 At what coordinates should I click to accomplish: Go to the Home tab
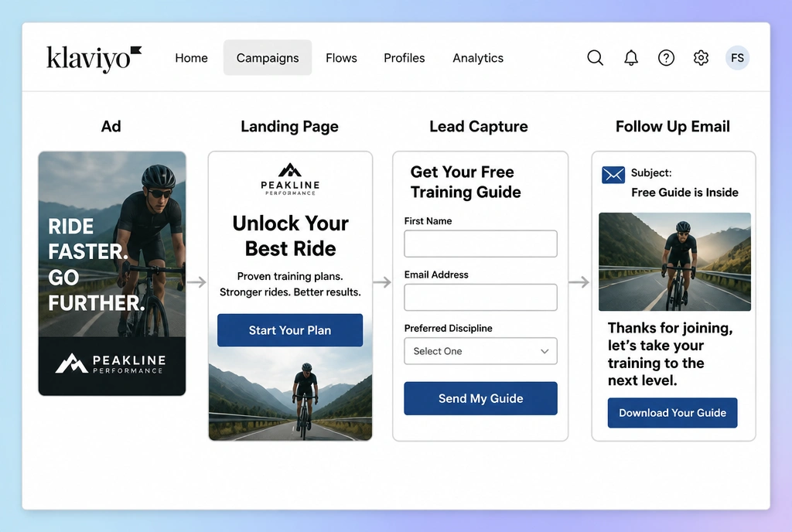tap(192, 58)
